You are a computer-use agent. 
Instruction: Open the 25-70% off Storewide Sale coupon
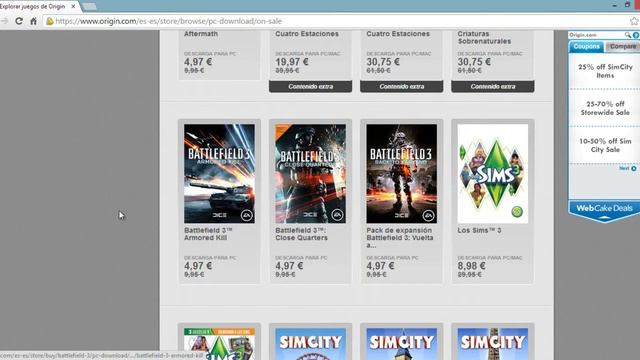(x=605, y=108)
